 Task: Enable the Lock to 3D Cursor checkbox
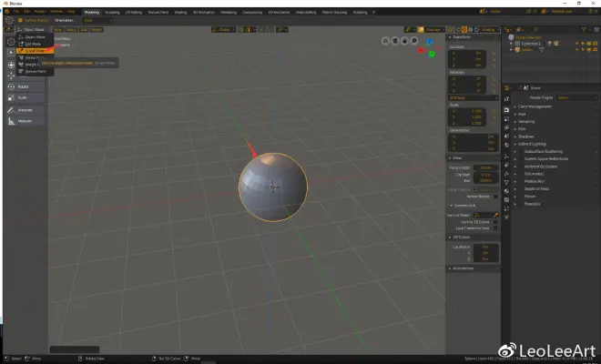pyautogui.click(x=495, y=222)
